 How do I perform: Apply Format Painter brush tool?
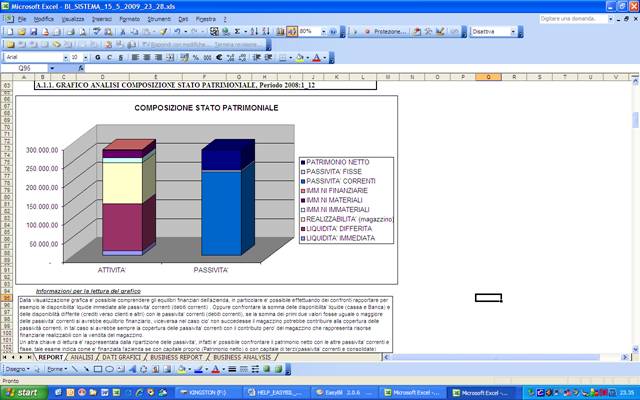click(164, 32)
